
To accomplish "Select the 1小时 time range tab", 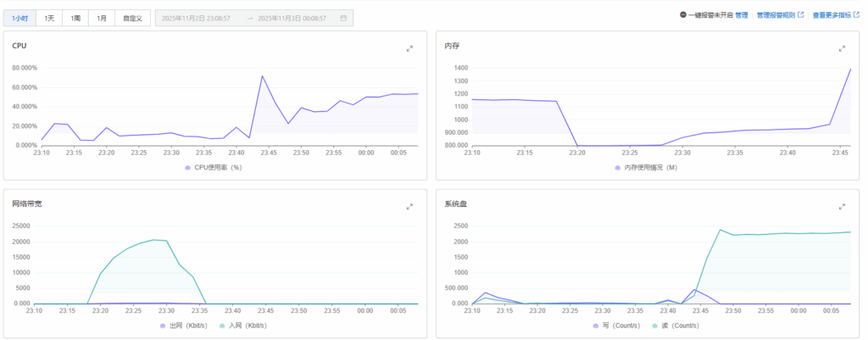I will click(x=19, y=17).
